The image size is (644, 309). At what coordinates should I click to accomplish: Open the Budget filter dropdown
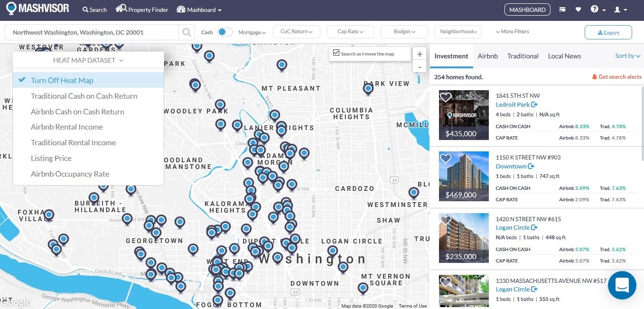pyautogui.click(x=404, y=32)
